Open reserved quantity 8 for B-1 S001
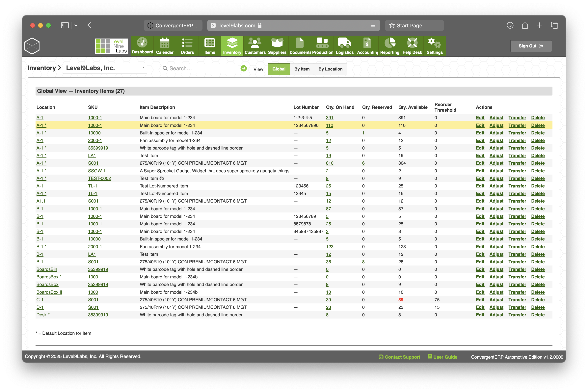 tap(363, 262)
